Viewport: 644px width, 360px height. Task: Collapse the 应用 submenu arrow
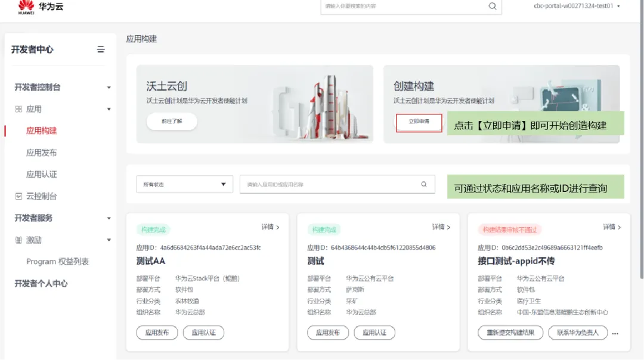click(x=109, y=109)
